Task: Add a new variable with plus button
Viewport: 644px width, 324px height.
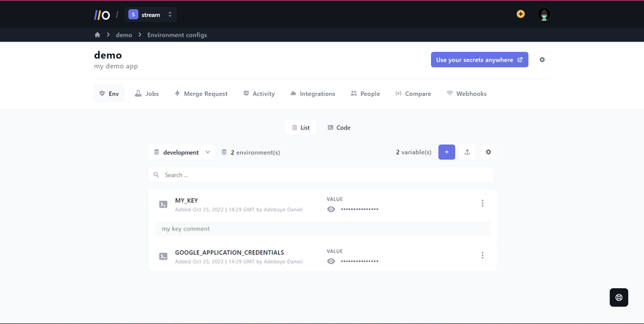Action: pos(446,152)
